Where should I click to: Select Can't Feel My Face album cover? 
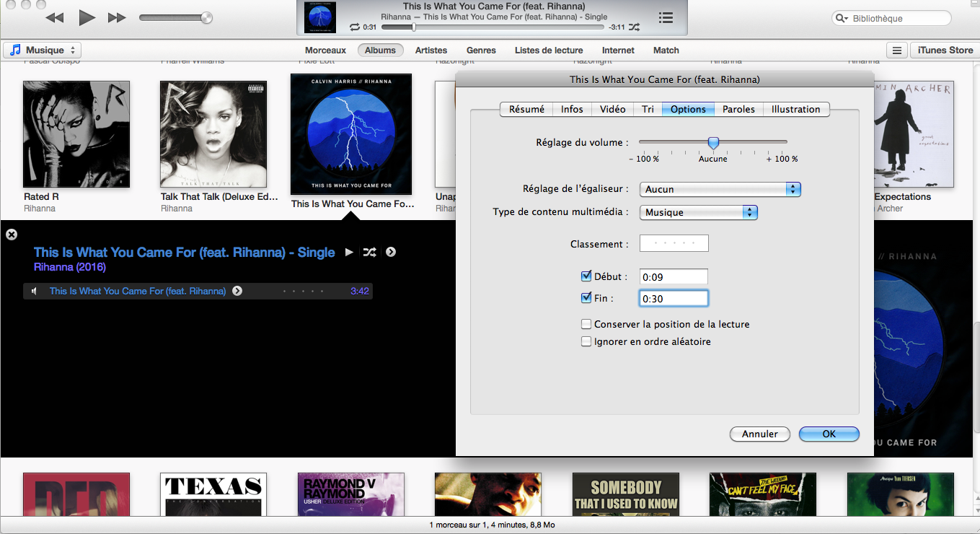pyautogui.click(x=763, y=494)
